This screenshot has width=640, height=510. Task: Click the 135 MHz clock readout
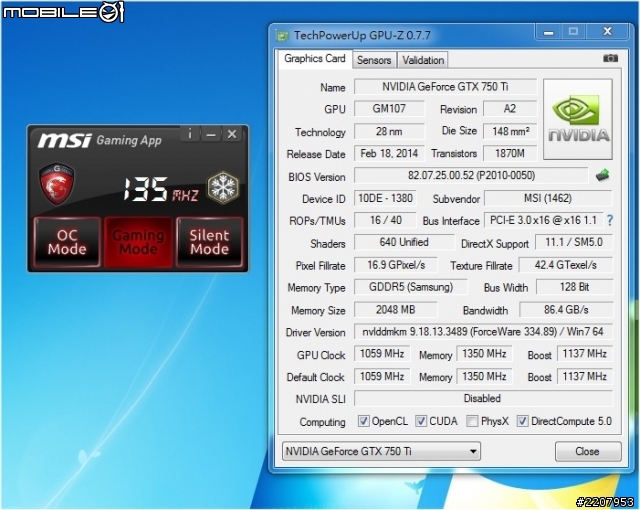161,189
